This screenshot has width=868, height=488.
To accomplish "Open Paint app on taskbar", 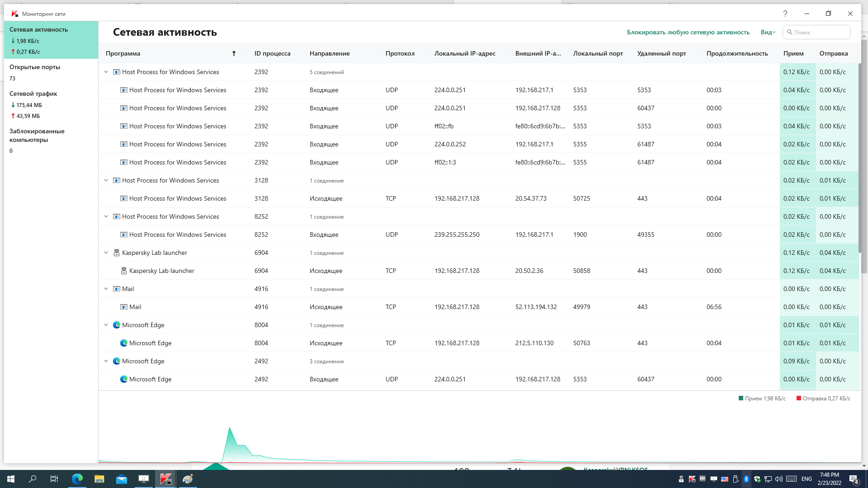I will click(188, 479).
